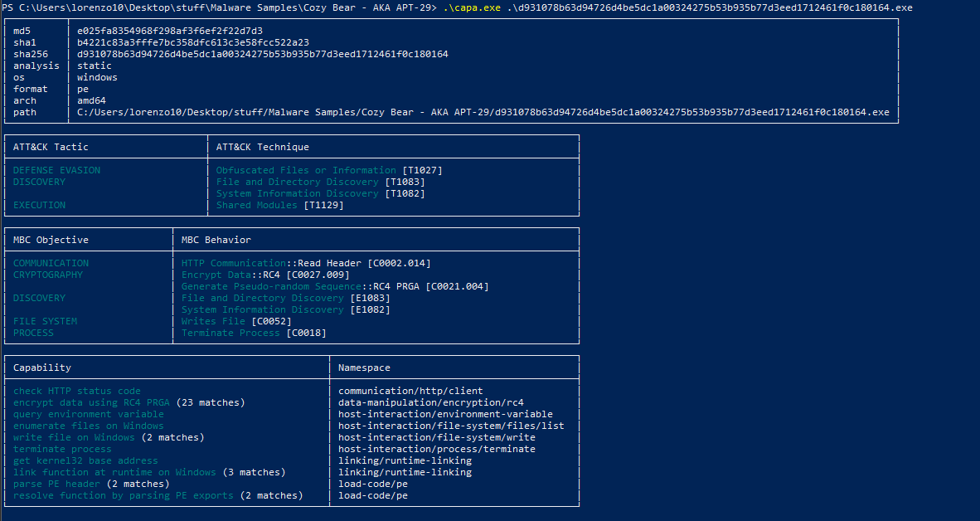Click the 'static' analysis value
The image size is (980, 521).
(95, 66)
